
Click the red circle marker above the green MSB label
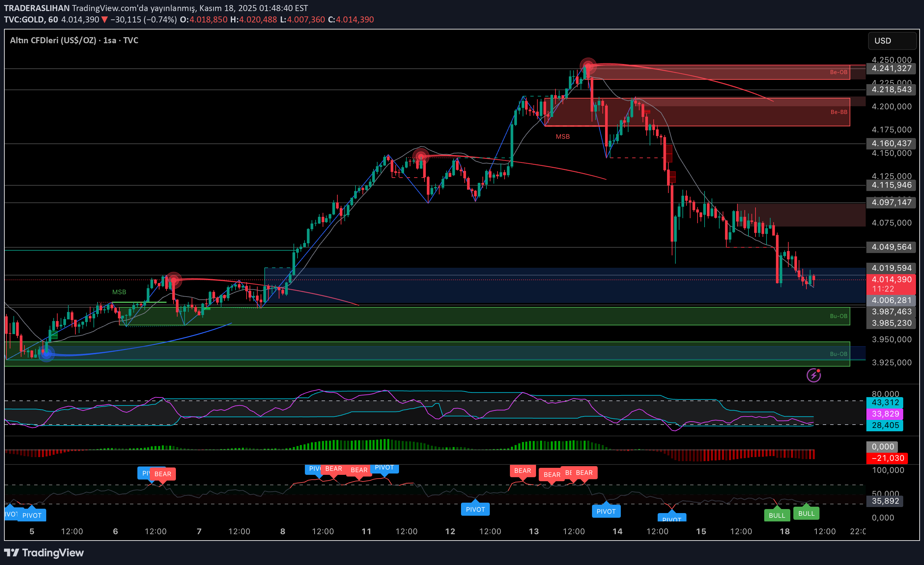pyautogui.click(x=173, y=280)
